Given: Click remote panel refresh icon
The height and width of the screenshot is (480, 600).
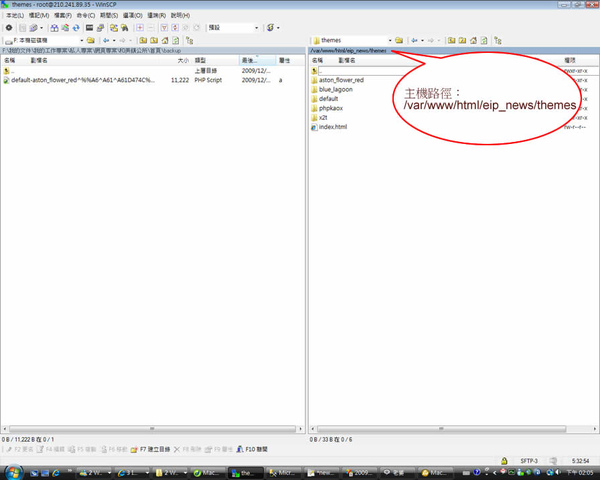Looking at the screenshot, I should tap(484, 40).
